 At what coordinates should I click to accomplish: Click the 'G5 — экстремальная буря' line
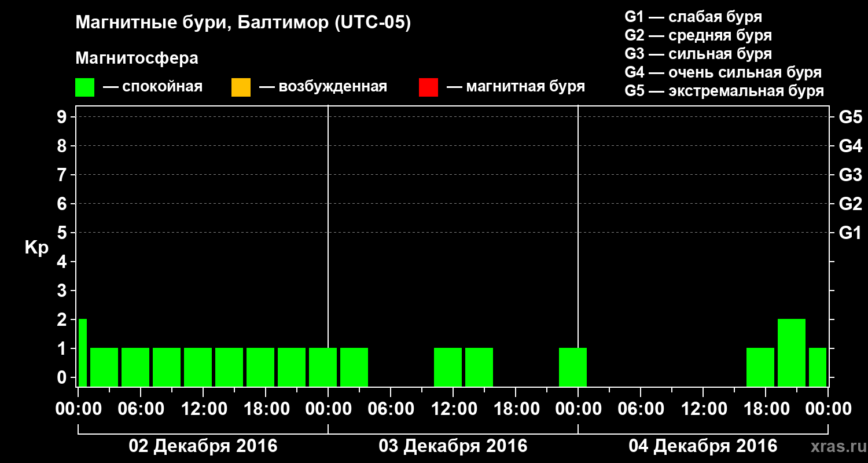coord(724,91)
